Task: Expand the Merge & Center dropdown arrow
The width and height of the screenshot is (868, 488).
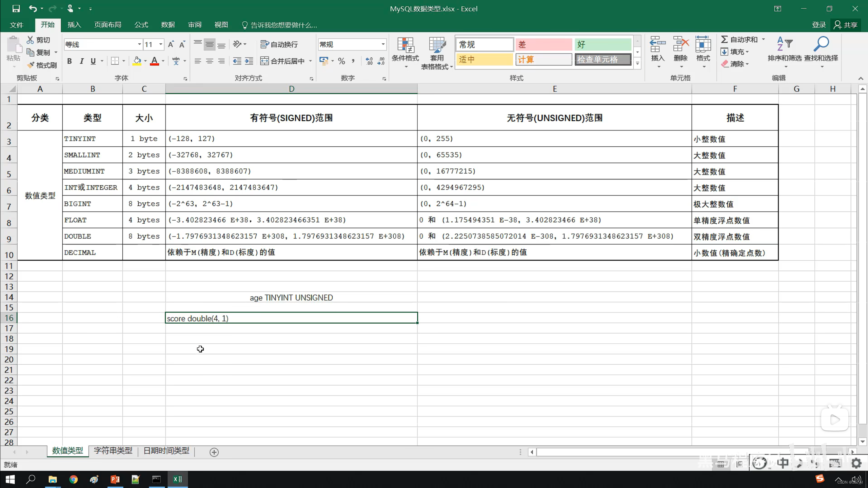Action: [310, 61]
